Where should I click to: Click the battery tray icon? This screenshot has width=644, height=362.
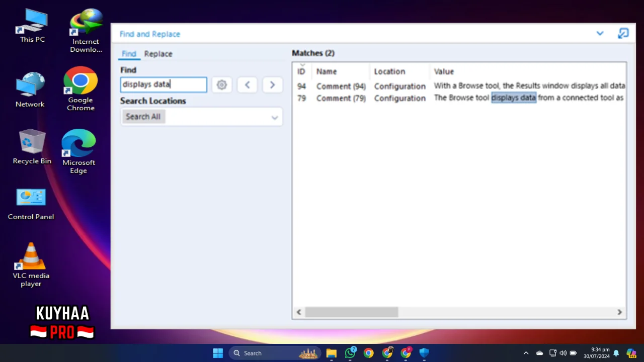click(x=573, y=353)
